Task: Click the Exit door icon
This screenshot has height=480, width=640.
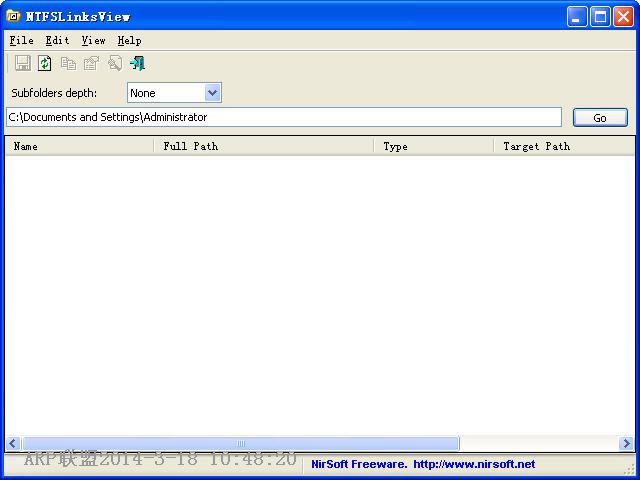Action: pyautogui.click(x=138, y=63)
